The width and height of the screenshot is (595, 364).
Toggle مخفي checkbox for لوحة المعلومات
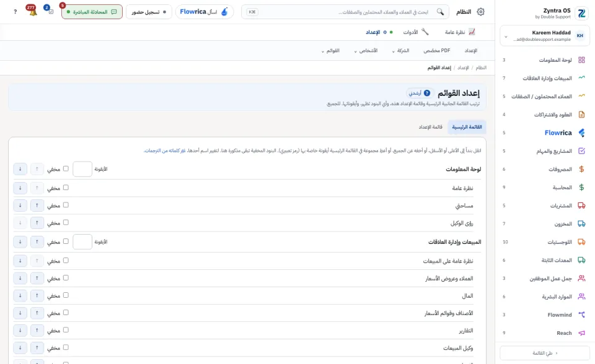pyautogui.click(x=66, y=169)
